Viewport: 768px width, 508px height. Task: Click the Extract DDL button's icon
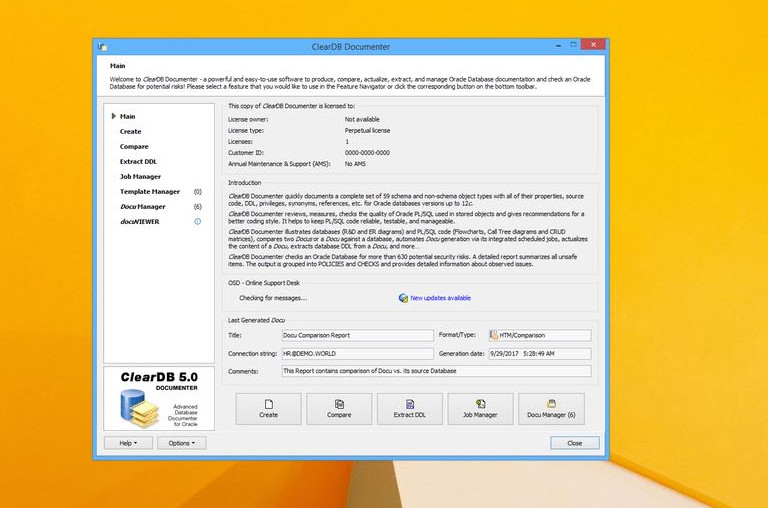point(410,404)
